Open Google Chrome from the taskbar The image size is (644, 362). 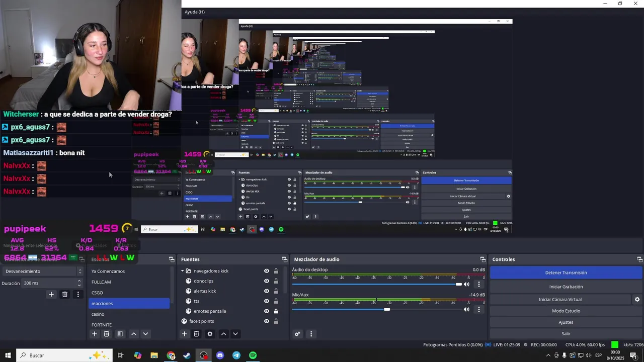point(171,355)
